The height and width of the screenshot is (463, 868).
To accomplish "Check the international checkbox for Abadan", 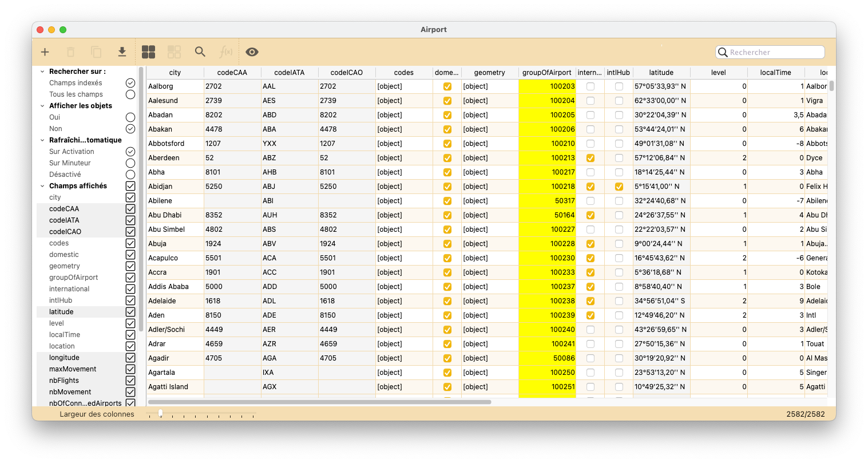I will (590, 115).
